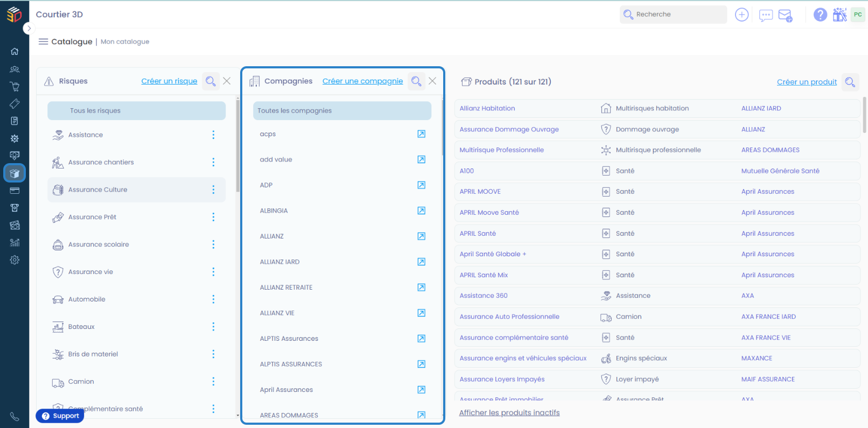Open the APRIL MOOVE product

tap(480, 192)
